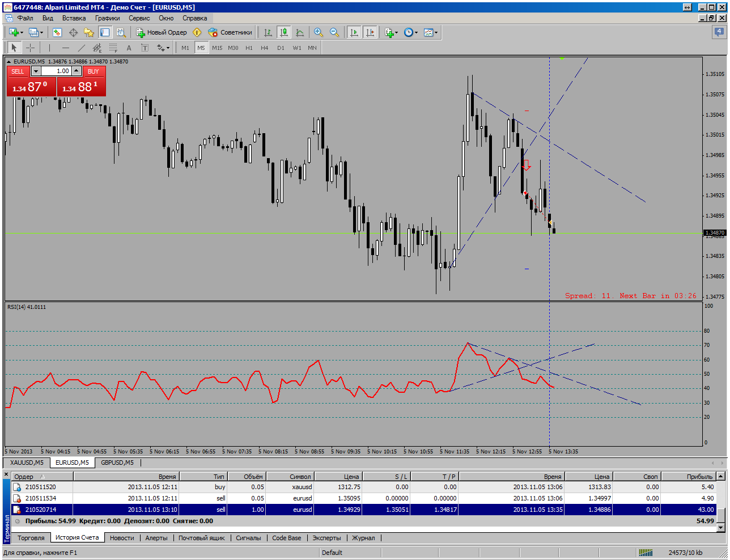The width and height of the screenshot is (730, 560).
Task: Click the terminal history vertical scrollbar
Action: pyautogui.click(x=721, y=502)
